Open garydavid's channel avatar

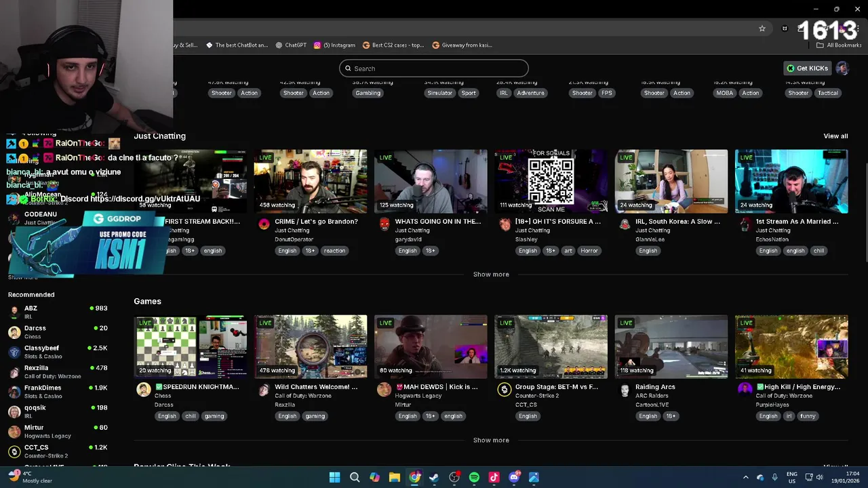384,224
